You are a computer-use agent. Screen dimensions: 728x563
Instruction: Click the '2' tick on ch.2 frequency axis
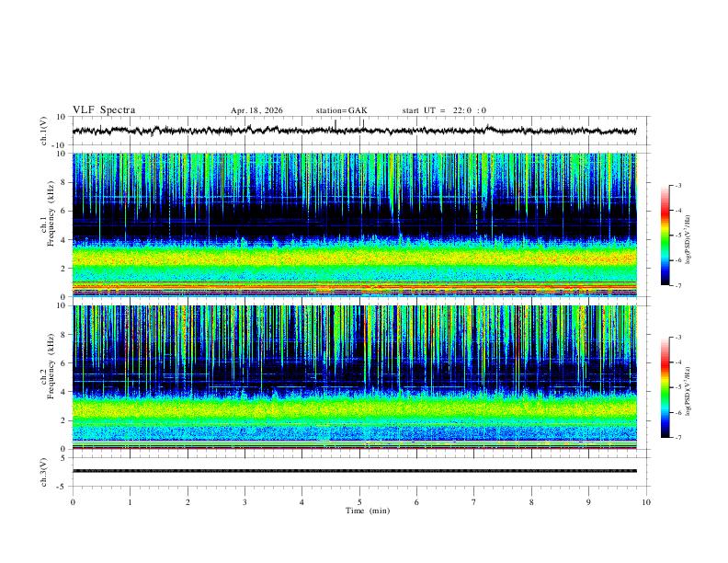[64, 420]
